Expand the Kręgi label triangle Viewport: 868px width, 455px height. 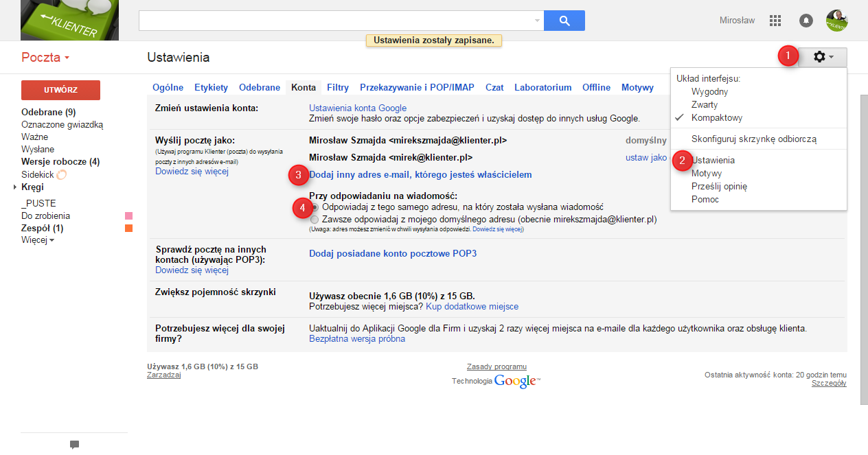coord(15,187)
